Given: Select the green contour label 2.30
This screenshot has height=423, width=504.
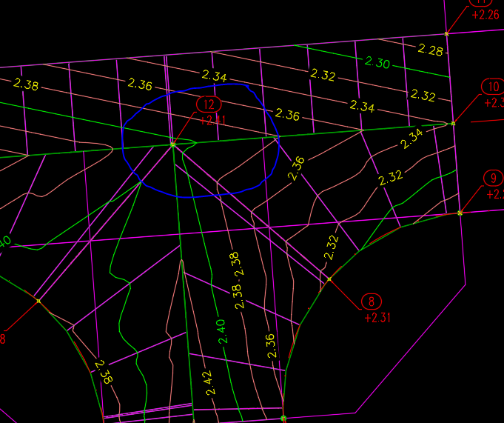Looking at the screenshot, I should point(377,62).
